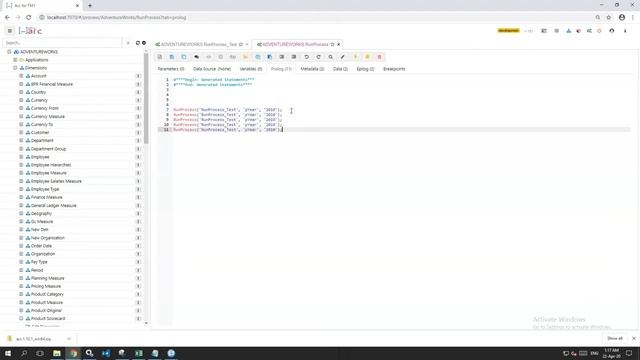Collapse the Dimensions tree node
Screen dimensions: 640x360
[15, 68]
